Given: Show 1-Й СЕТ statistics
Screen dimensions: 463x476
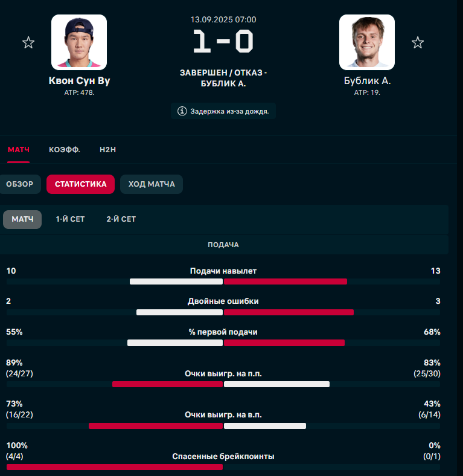Looking at the screenshot, I should [70, 219].
